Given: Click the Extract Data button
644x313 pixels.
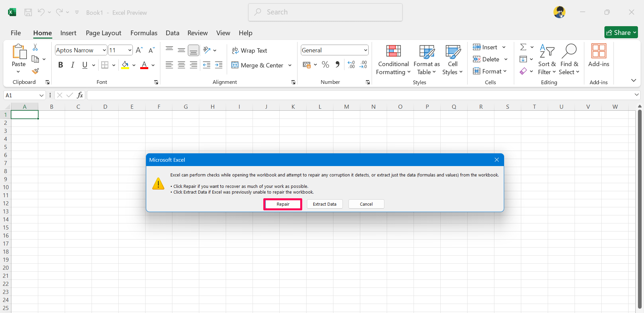Looking at the screenshot, I should coord(325,204).
